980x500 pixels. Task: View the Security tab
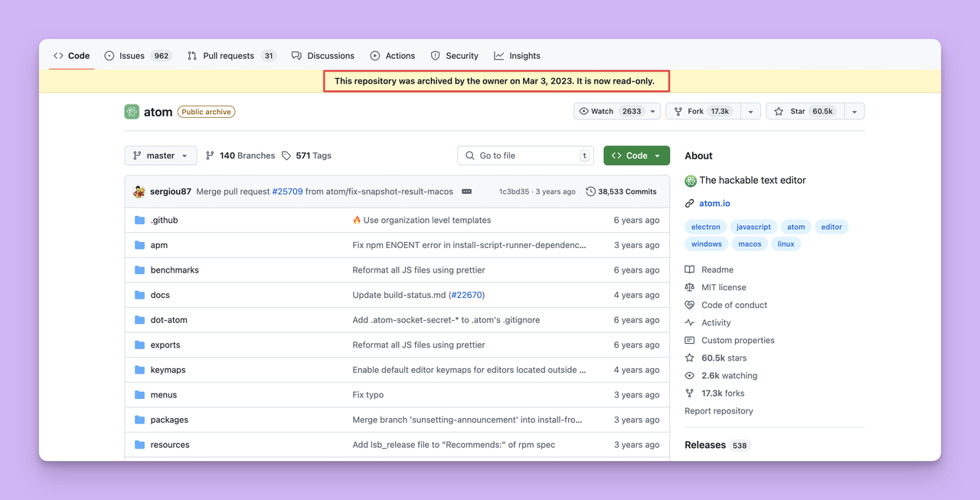point(454,56)
